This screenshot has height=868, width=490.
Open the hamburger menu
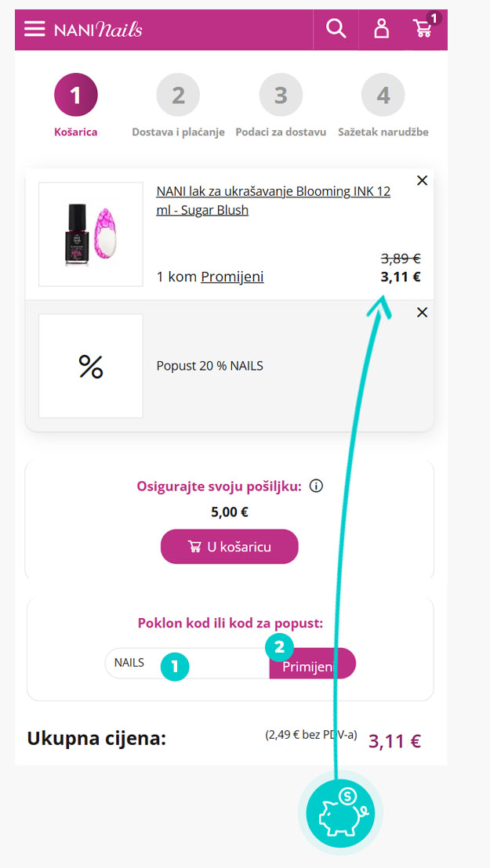click(x=34, y=29)
